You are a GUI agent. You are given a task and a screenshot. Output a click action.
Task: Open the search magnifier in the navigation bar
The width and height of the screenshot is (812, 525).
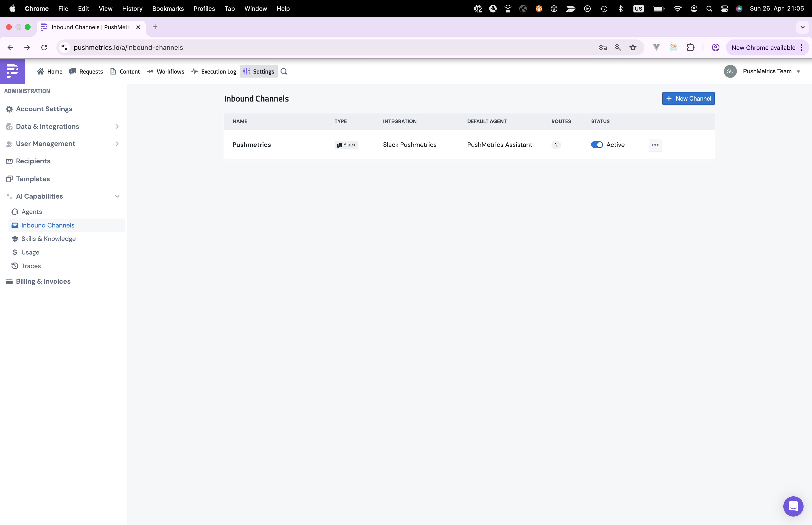pyautogui.click(x=284, y=71)
